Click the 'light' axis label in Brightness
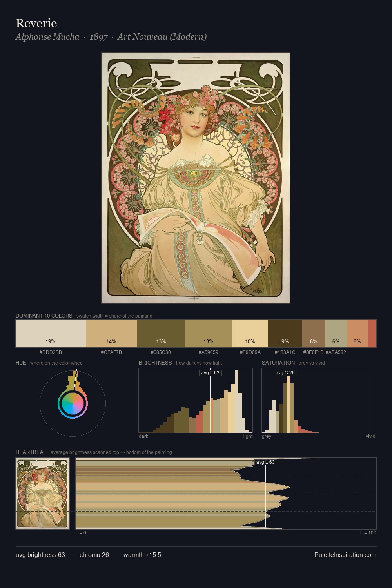Image resolution: width=392 pixels, height=588 pixels. tap(248, 436)
